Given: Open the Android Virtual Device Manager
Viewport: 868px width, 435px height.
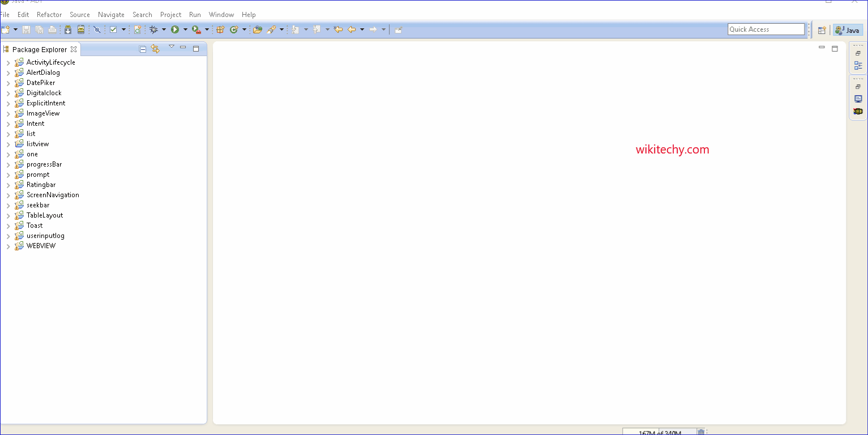Looking at the screenshot, I should [81, 29].
